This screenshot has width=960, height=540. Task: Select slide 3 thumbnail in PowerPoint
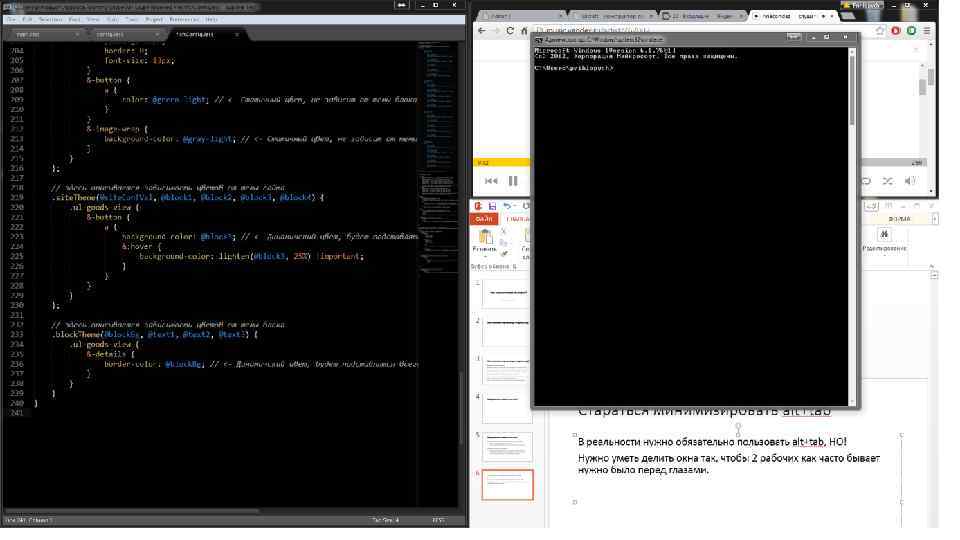(x=508, y=370)
